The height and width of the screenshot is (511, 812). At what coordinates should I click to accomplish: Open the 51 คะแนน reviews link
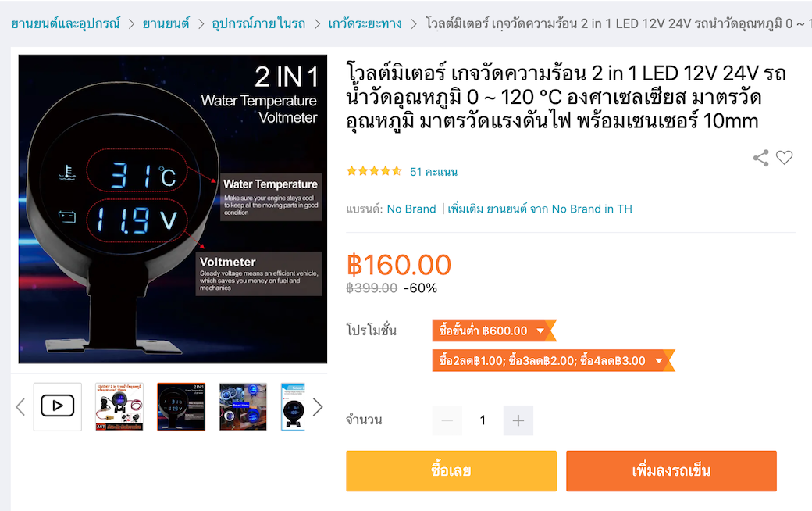[x=433, y=172]
